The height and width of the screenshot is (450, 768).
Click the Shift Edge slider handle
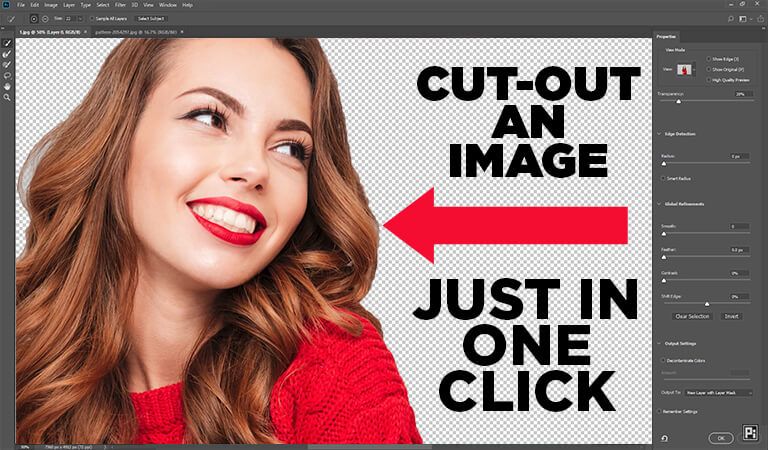pyautogui.click(x=706, y=304)
